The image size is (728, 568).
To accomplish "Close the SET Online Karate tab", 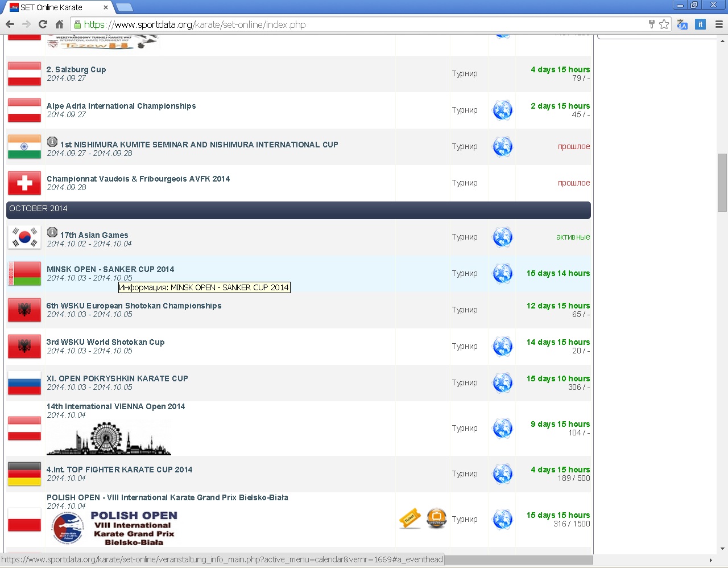I will pos(106,7).
